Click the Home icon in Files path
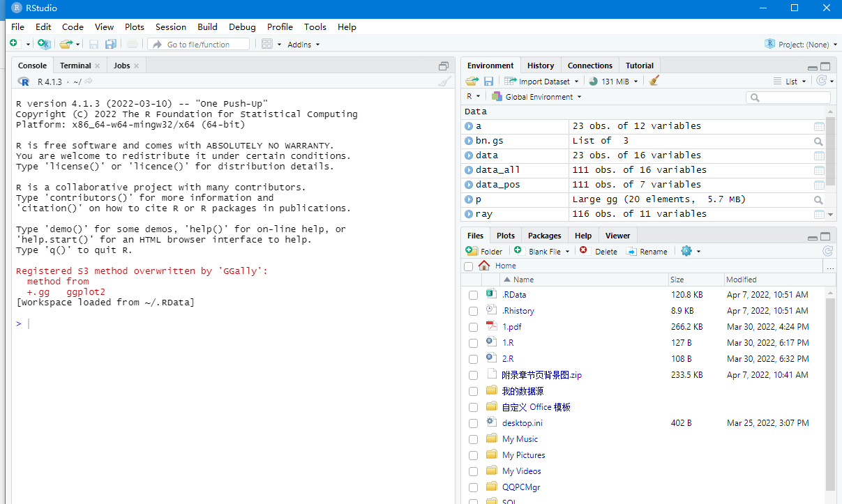Image resolution: width=842 pixels, height=504 pixels. [484, 266]
